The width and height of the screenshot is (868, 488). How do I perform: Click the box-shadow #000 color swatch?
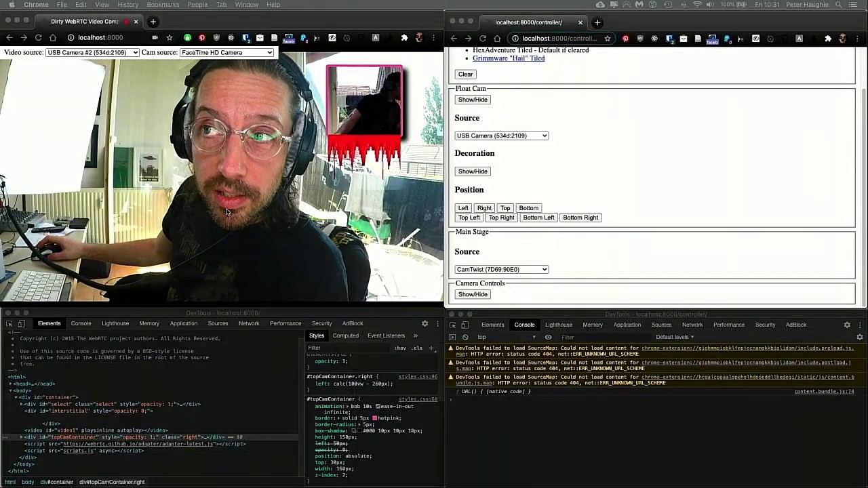tap(359, 431)
